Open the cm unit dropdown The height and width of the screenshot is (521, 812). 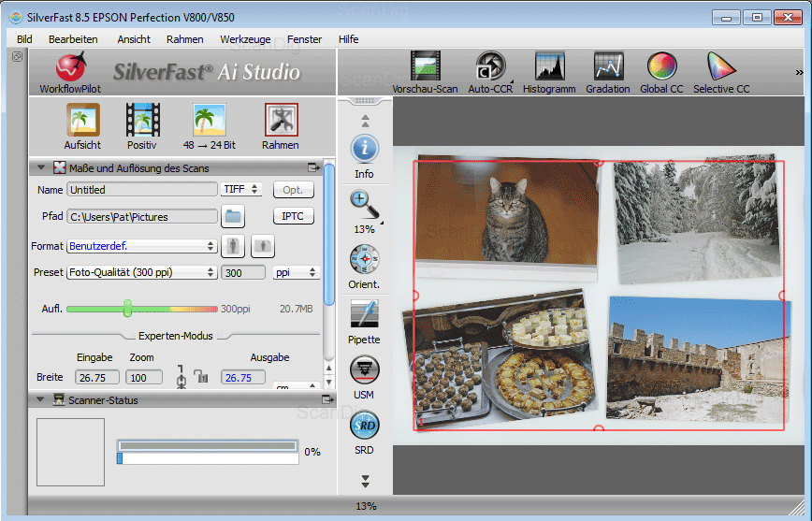297,386
